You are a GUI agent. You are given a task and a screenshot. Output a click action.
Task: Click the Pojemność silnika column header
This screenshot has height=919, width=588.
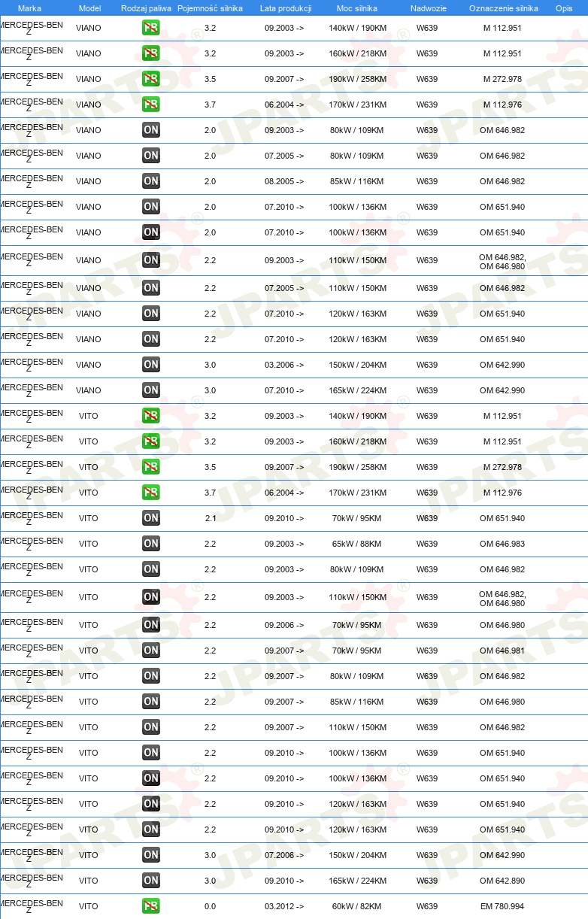[210, 8]
